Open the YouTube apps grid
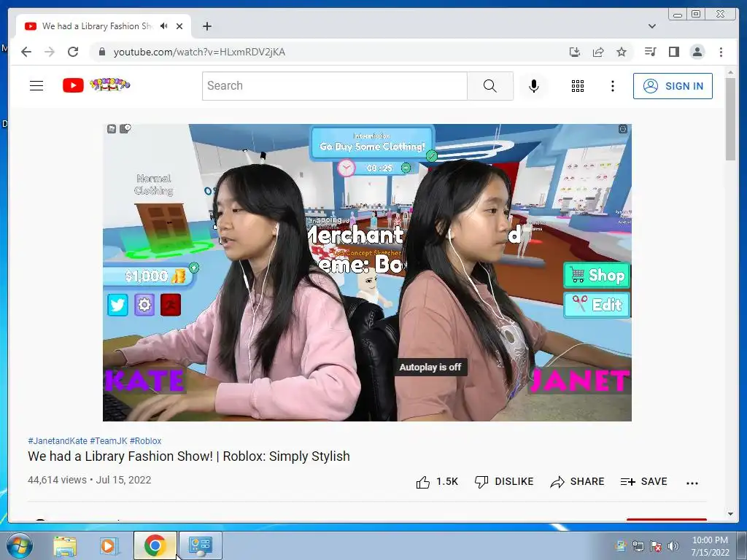The image size is (747, 560). (x=578, y=86)
